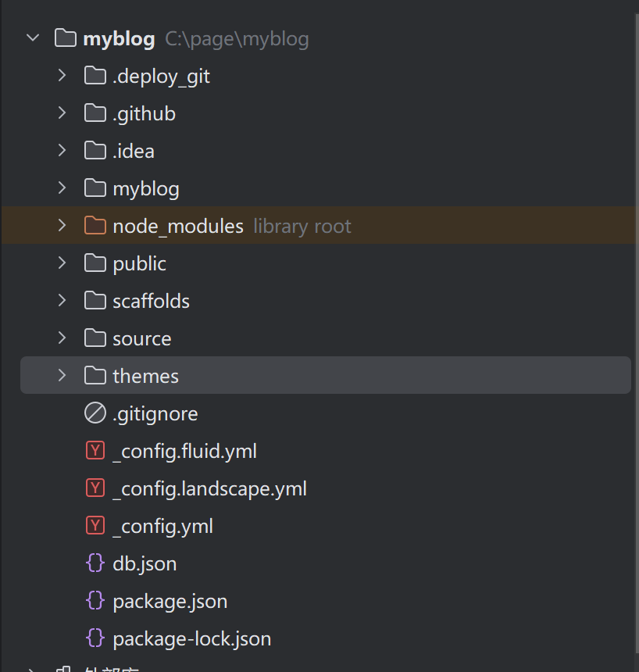This screenshot has height=672, width=639.
Task: Expand the .deploy_git folder
Action: (62, 76)
